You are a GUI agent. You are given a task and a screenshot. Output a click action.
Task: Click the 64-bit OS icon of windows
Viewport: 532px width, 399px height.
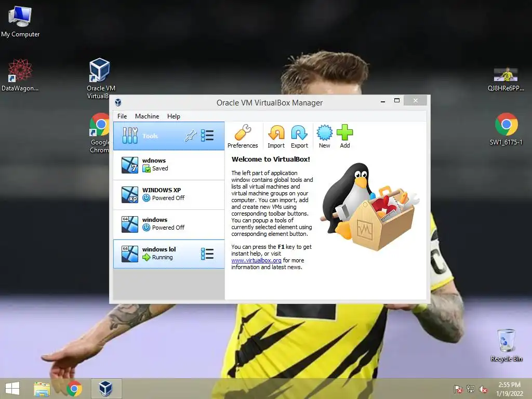130,224
